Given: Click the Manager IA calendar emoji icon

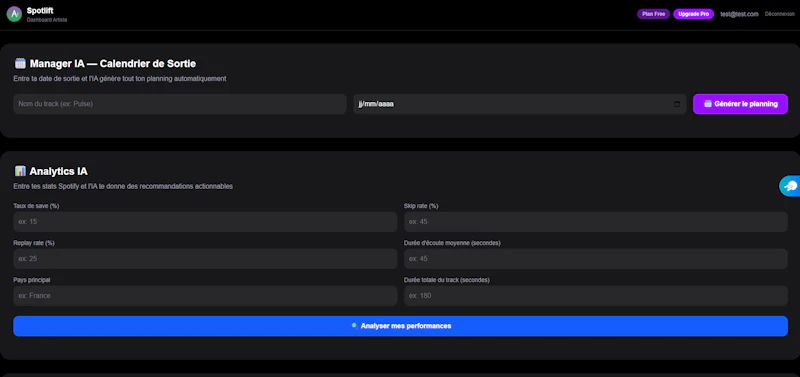Looking at the screenshot, I should tap(20, 63).
